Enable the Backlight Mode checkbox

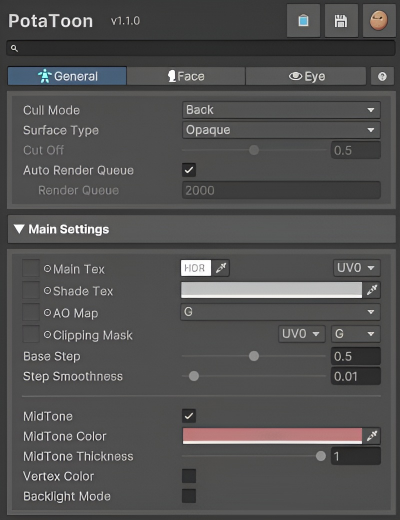tap(189, 496)
